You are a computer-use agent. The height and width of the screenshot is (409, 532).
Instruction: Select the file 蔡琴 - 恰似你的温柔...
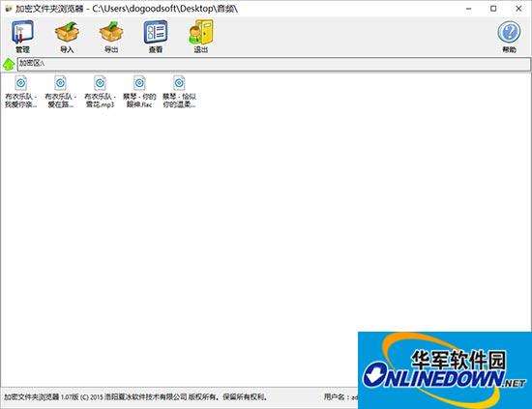tap(179, 92)
